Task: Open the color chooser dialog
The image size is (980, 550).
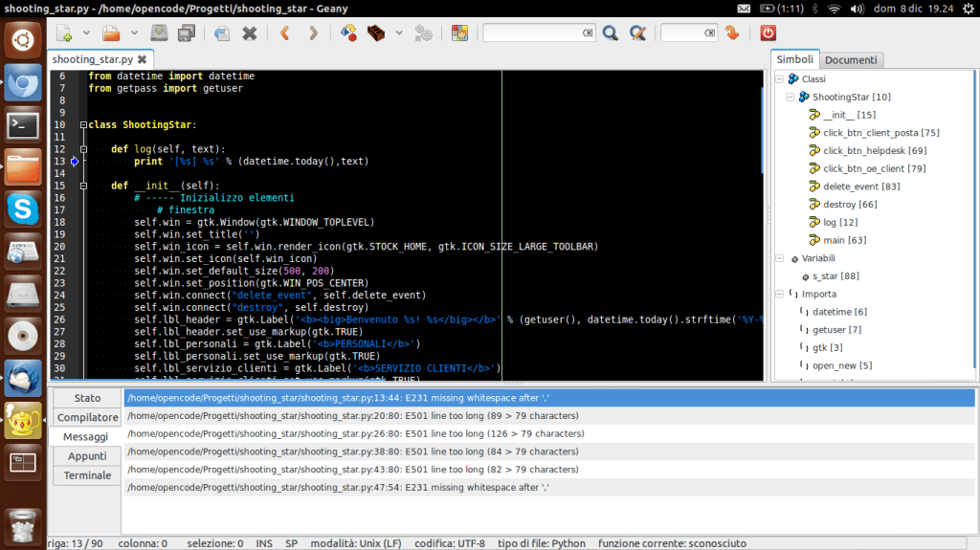Action: pos(459,33)
